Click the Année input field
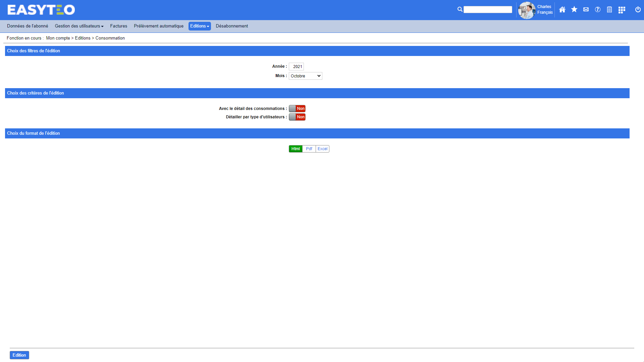The image size is (644, 362). 297,67
